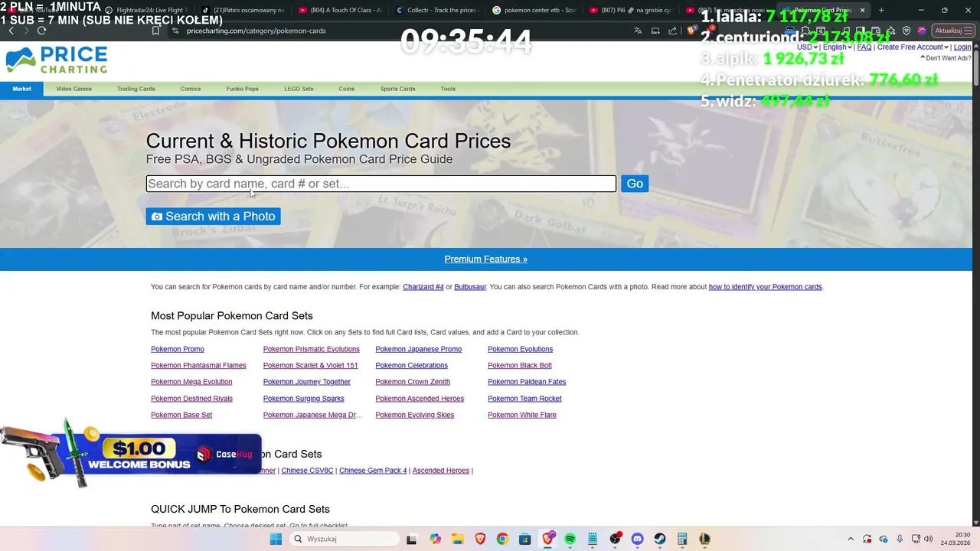This screenshot has height=551, width=980.
Task: Open the Brave Shields lion icon
Action: tap(691, 31)
